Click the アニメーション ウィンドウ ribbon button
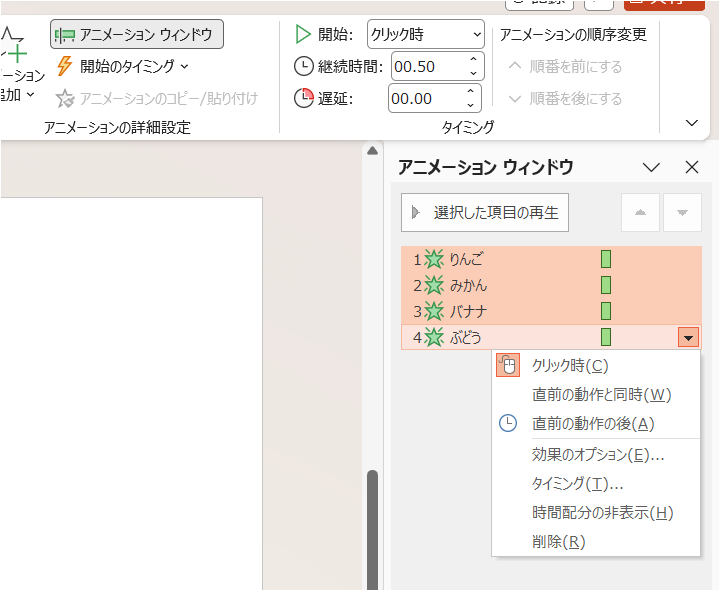Screen dimensions: 720x591 coord(137,34)
